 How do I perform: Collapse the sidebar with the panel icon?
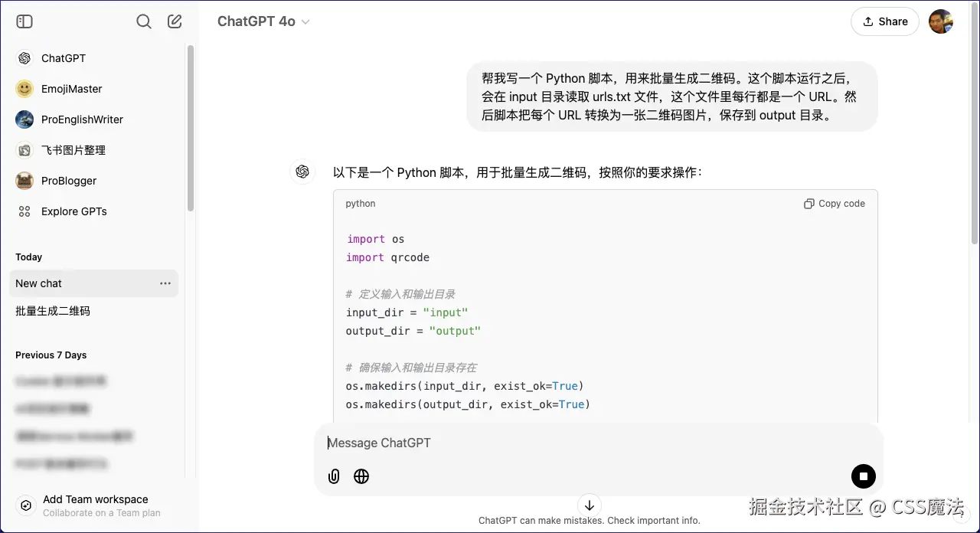pyautogui.click(x=24, y=21)
